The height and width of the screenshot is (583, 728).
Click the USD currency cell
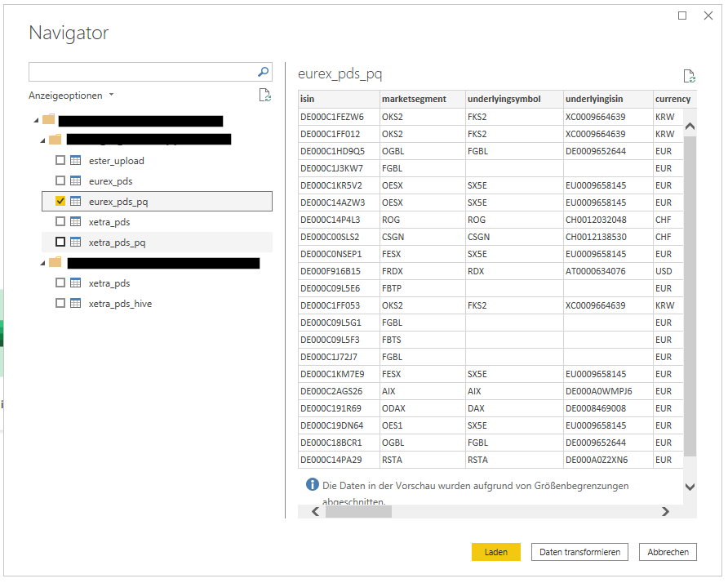tap(668, 271)
